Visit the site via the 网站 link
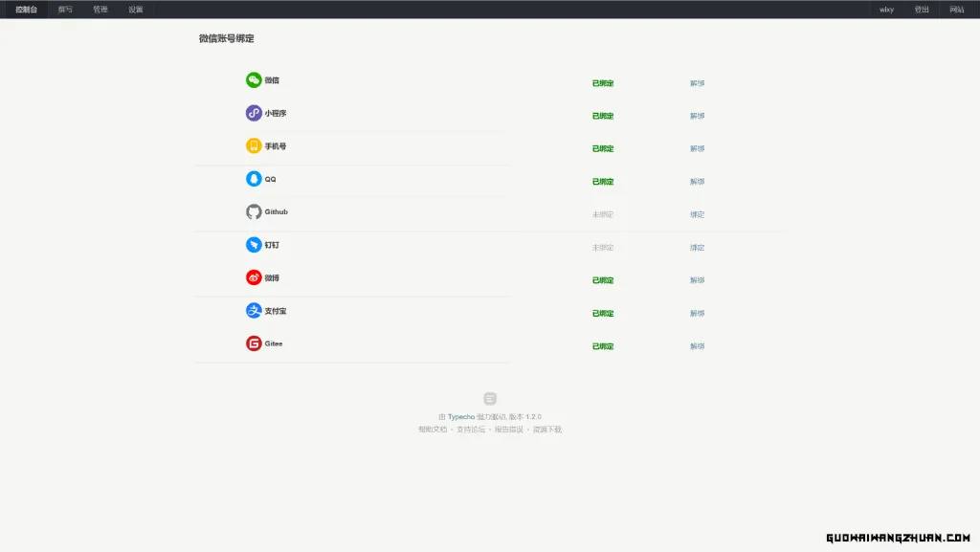The width and height of the screenshot is (980, 552). click(957, 10)
